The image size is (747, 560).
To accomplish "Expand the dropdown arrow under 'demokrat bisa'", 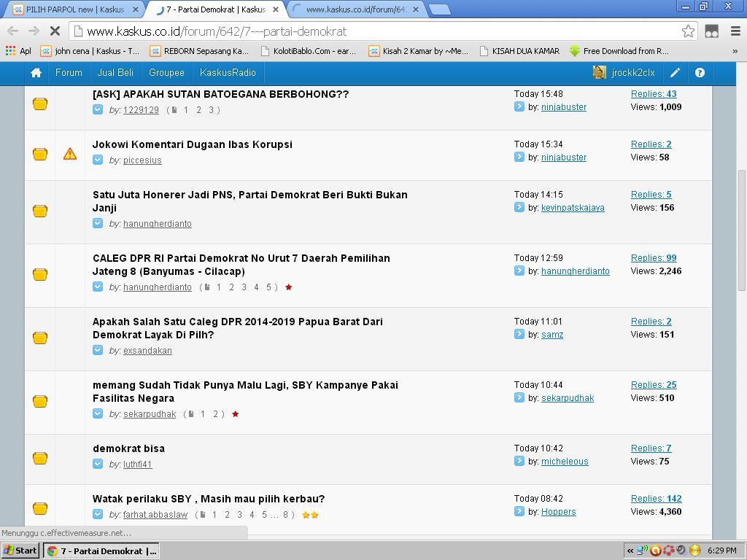I will point(98,464).
